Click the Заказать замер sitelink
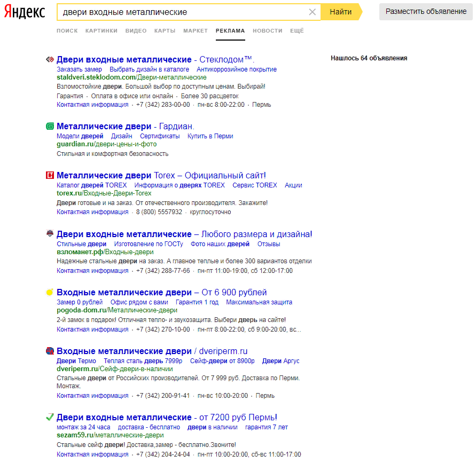The image size is (476, 463). pos(79,69)
